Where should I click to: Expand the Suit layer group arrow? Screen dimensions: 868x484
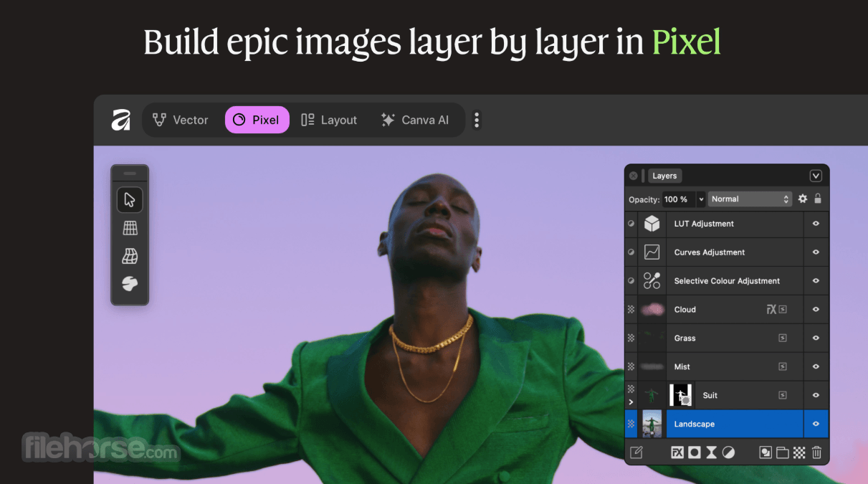point(631,402)
